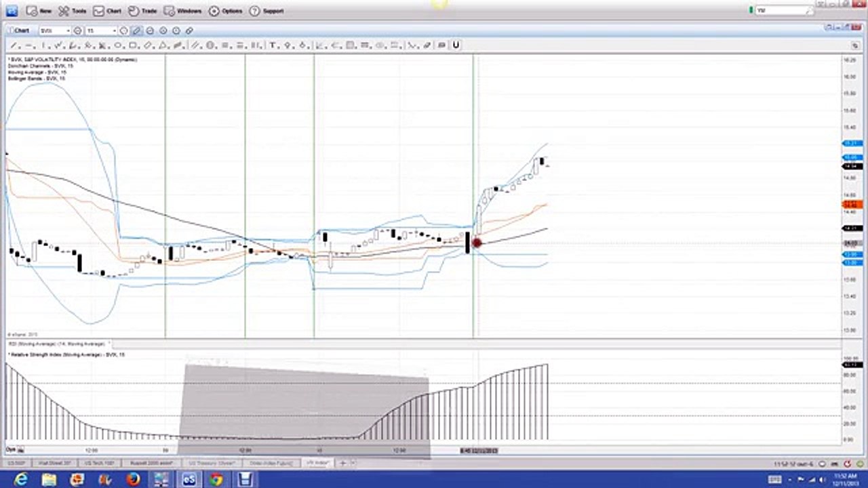This screenshot has width=868, height=488.
Task: Select the parallel channel lines tool
Action: 195,45
